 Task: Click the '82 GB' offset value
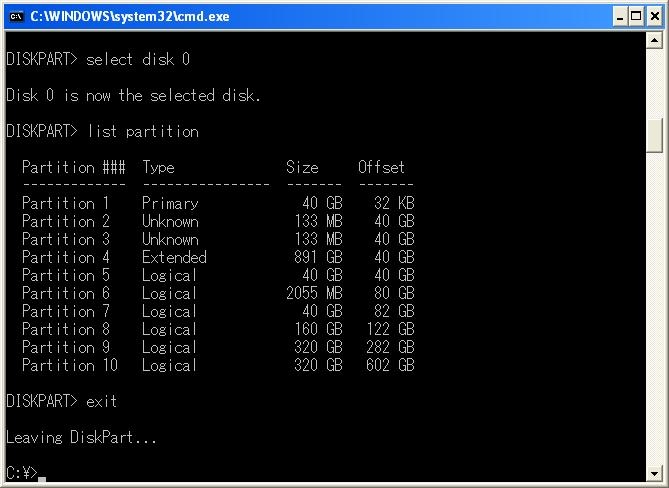(394, 311)
